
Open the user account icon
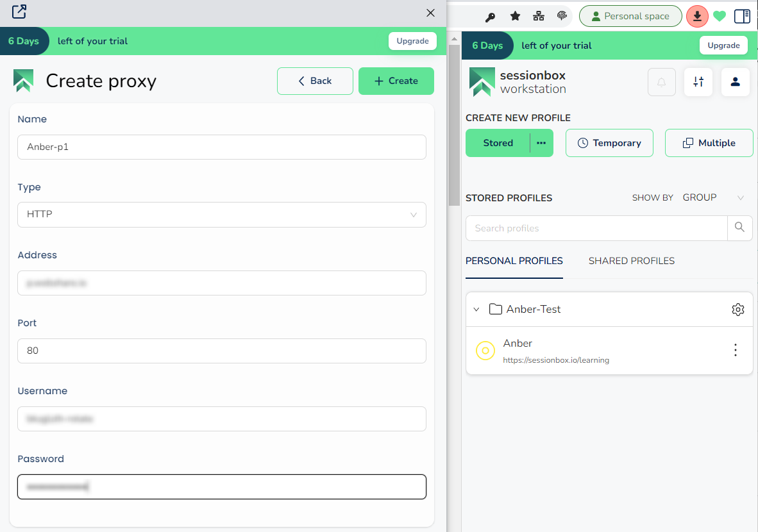click(736, 82)
